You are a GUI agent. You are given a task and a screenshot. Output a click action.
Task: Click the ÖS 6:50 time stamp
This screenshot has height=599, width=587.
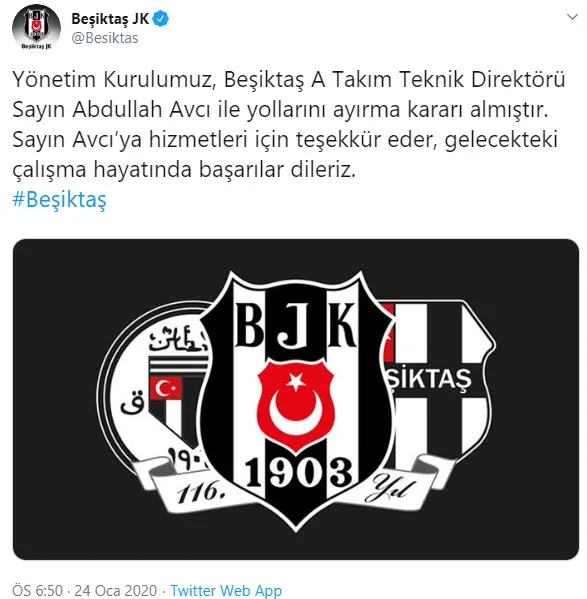click(x=37, y=590)
